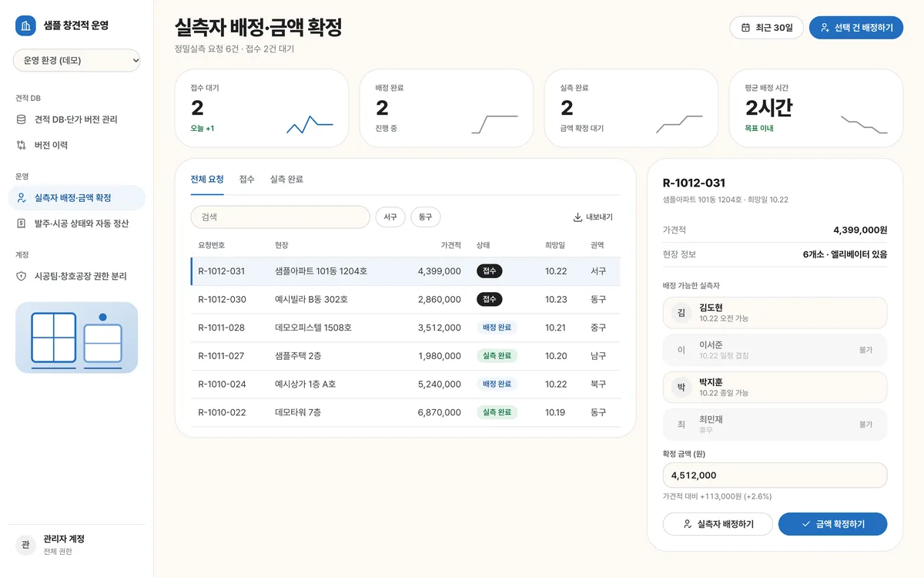This screenshot has width=924, height=578.
Task: Click the 내보내기 export button
Action: tap(593, 217)
